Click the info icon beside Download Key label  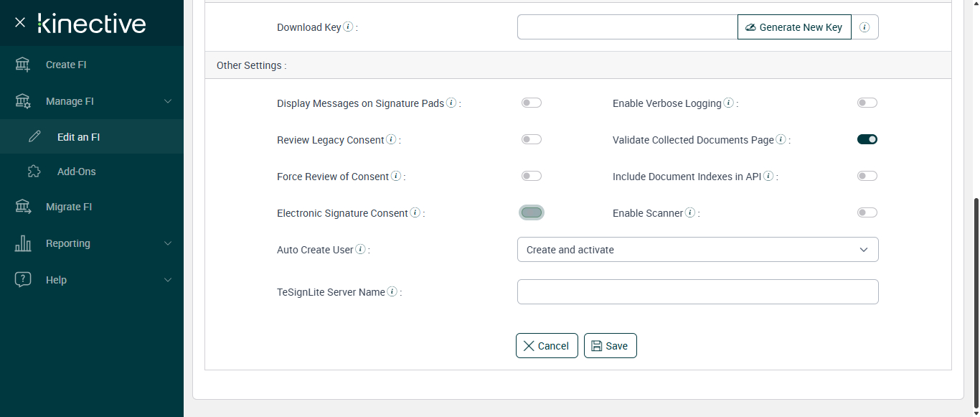(x=348, y=27)
